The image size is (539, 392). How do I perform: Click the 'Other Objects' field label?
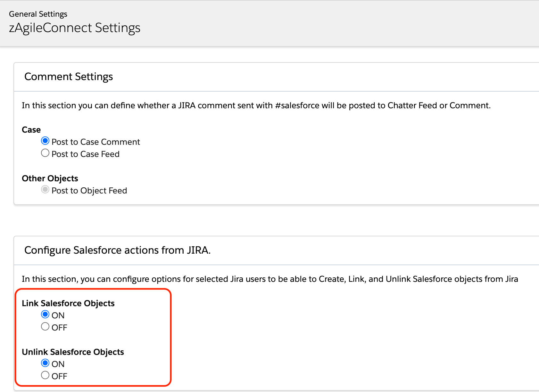(x=50, y=178)
